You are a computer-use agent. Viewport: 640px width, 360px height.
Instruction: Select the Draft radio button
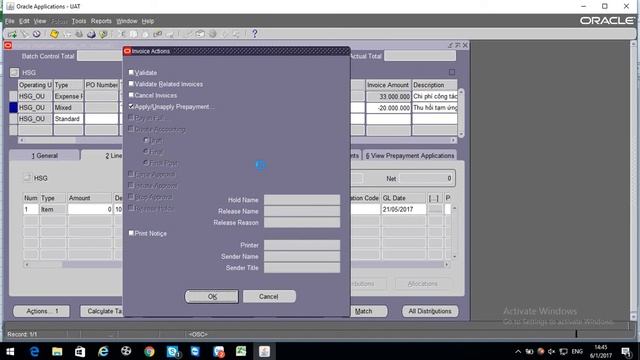coord(146,140)
